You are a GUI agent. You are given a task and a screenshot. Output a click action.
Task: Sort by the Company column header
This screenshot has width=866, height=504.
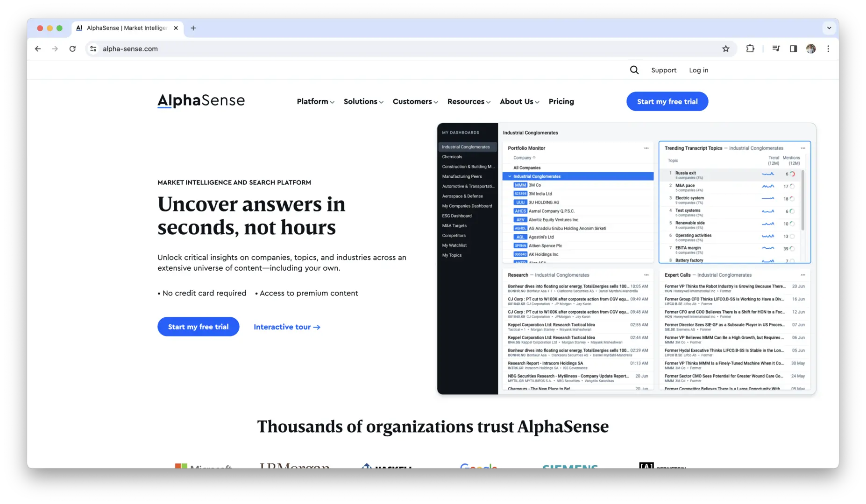click(524, 158)
